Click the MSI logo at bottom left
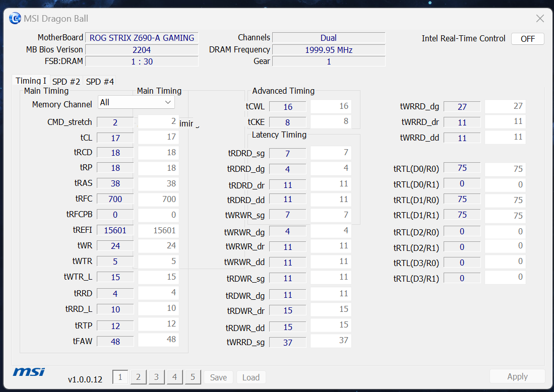The width and height of the screenshot is (554, 392). [x=29, y=372]
